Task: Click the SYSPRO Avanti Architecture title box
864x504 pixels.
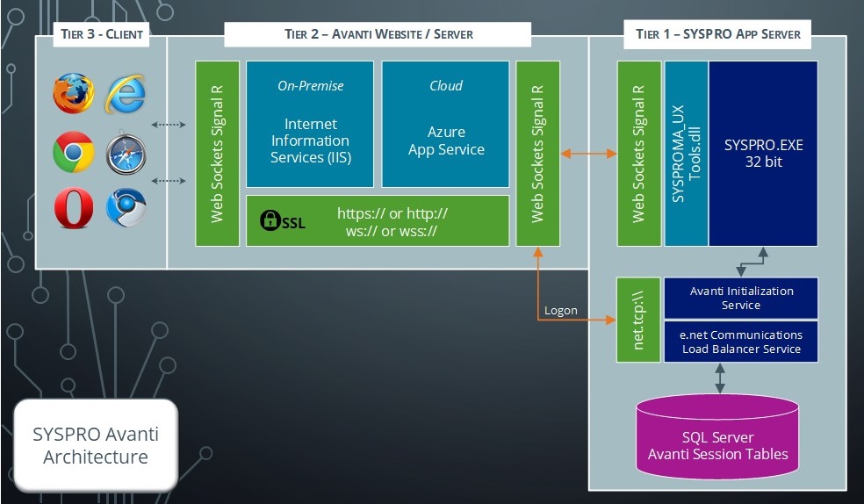Action: coord(96,445)
